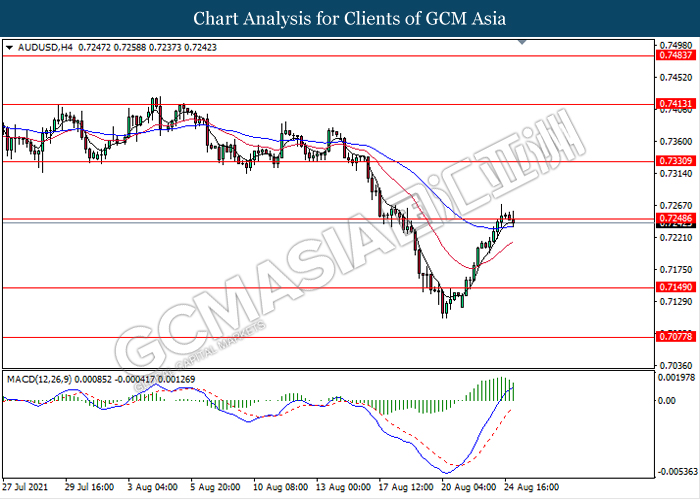Click the 13 Aug 00:00 time label
This screenshot has width=700, height=500.
pyautogui.click(x=342, y=486)
